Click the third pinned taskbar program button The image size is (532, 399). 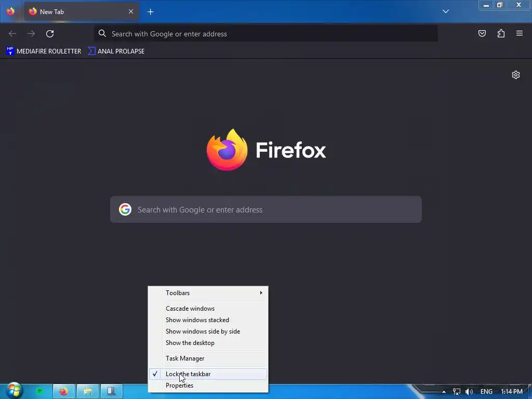[112, 392]
